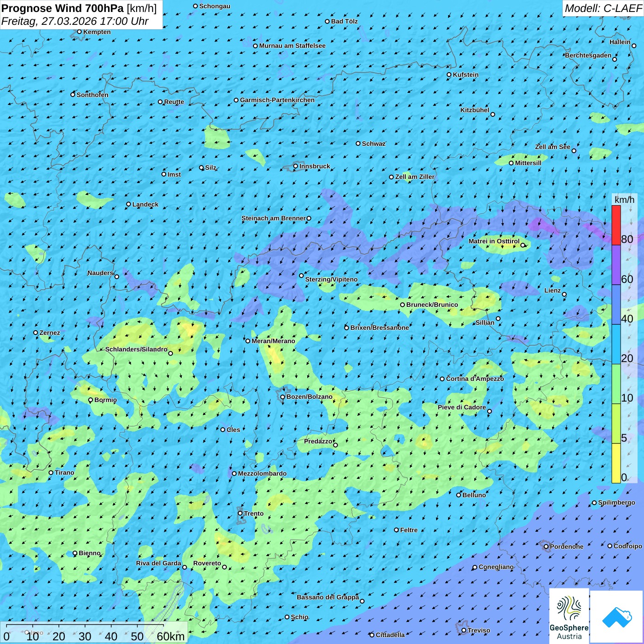Click the 'Berchtesgaden' town label

pos(588,55)
